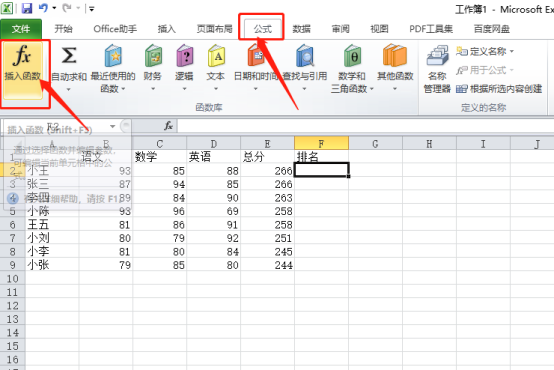Open More Functions (其他函数) icon
This screenshot has height=370, width=554.
[395, 55]
